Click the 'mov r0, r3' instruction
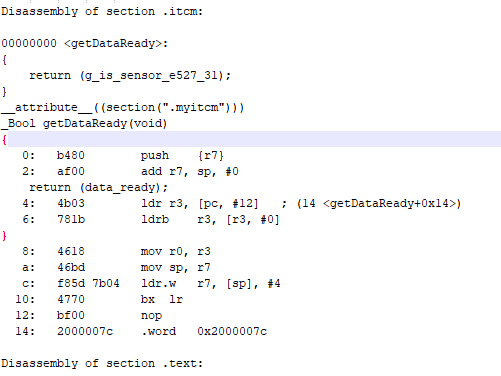Screen dimensions: 501x376 pos(176,251)
